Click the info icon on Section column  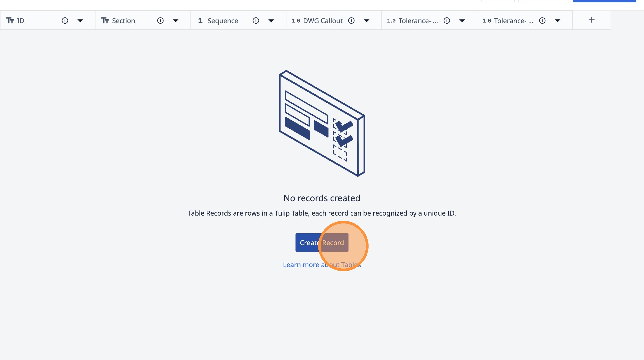pyautogui.click(x=160, y=21)
